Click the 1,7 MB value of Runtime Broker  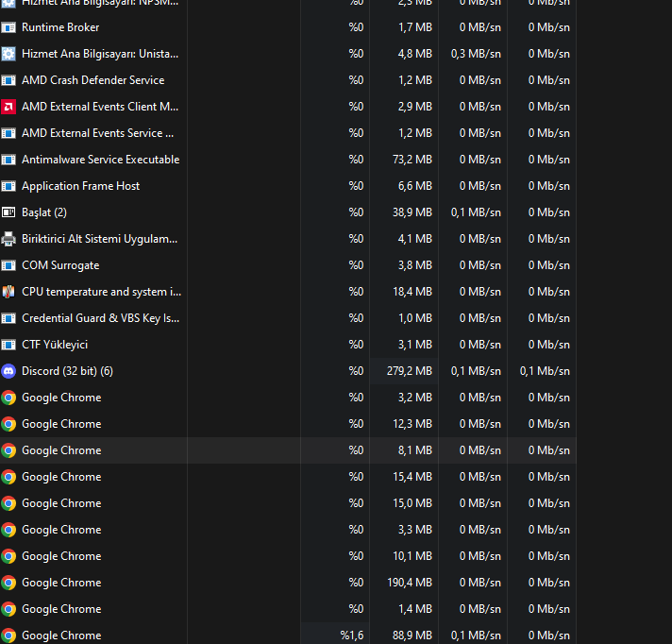tap(415, 27)
